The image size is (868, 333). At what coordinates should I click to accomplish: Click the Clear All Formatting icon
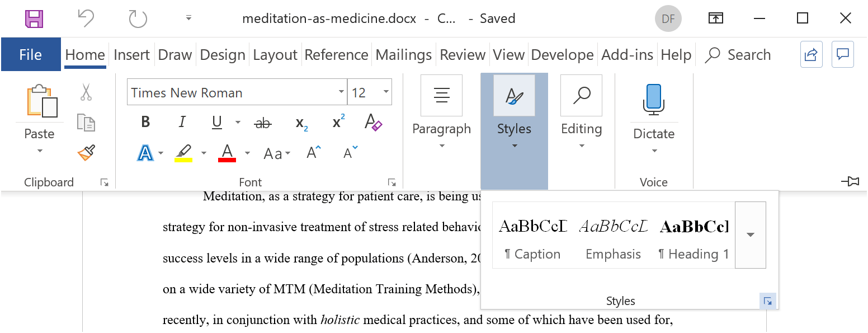click(x=373, y=123)
